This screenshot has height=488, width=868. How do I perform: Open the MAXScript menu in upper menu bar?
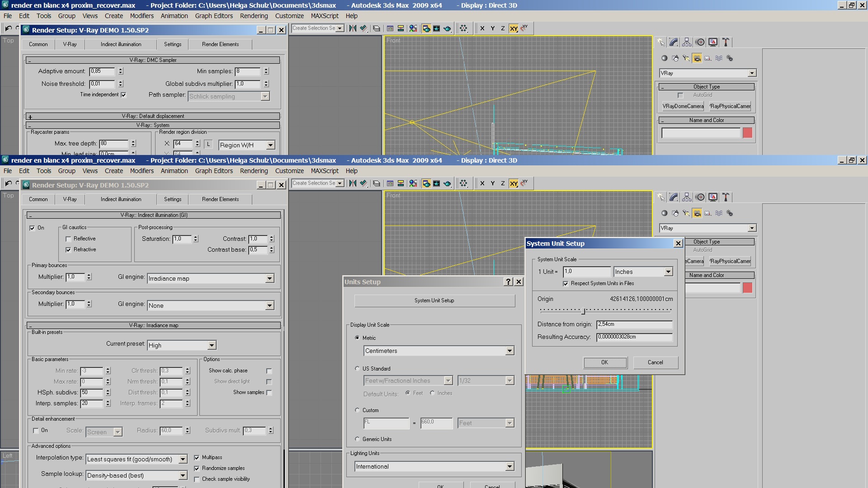pyautogui.click(x=324, y=16)
